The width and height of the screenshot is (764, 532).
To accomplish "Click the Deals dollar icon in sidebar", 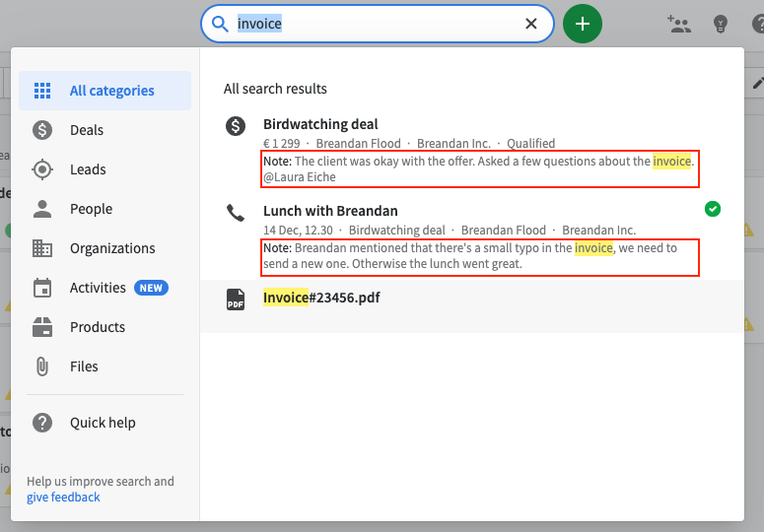I will click(x=42, y=130).
